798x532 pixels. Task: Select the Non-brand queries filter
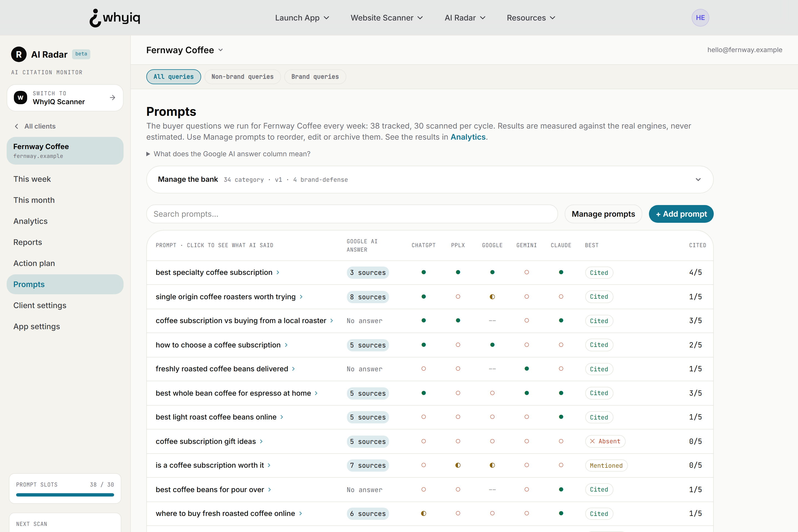(242, 77)
